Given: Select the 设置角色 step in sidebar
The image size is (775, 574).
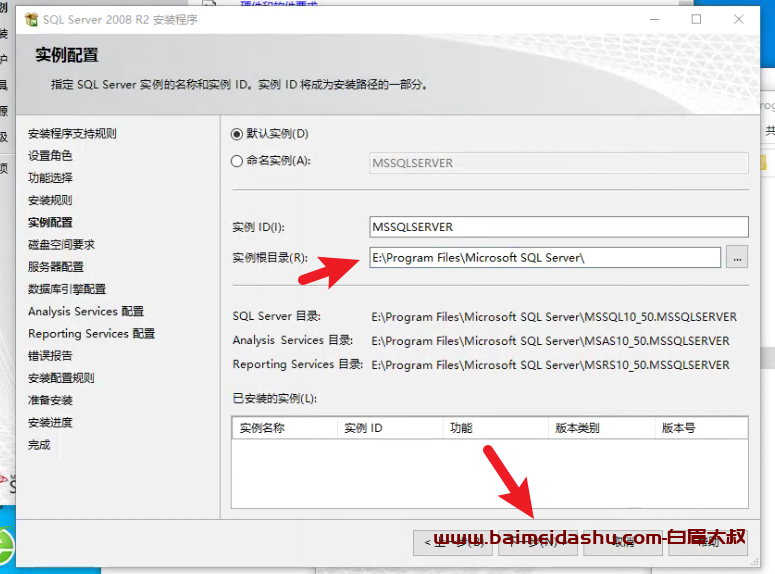Looking at the screenshot, I should (x=50, y=156).
